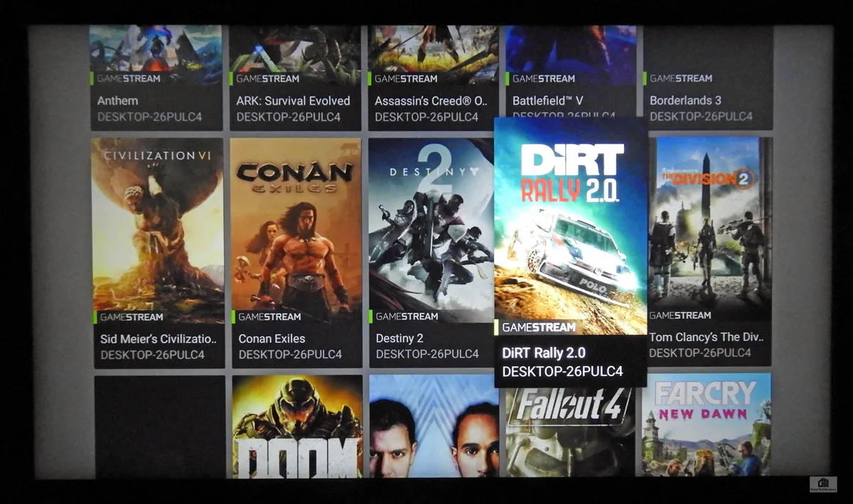
Task: Click GAMESTREAM label on the Destiny 2 card
Action: pos(407,316)
